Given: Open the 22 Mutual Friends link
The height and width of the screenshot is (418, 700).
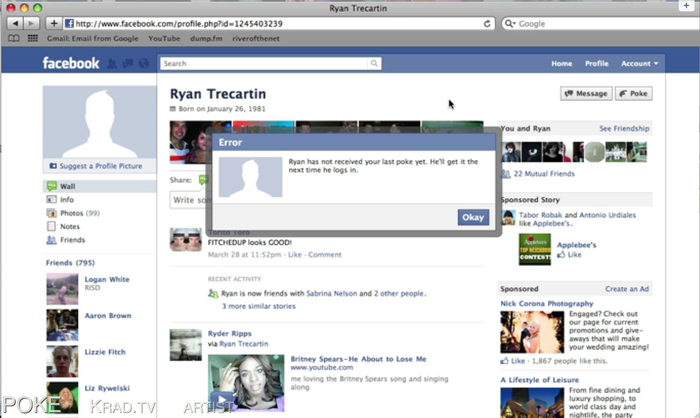Looking at the screenshot, I should [x=544, y=174].
